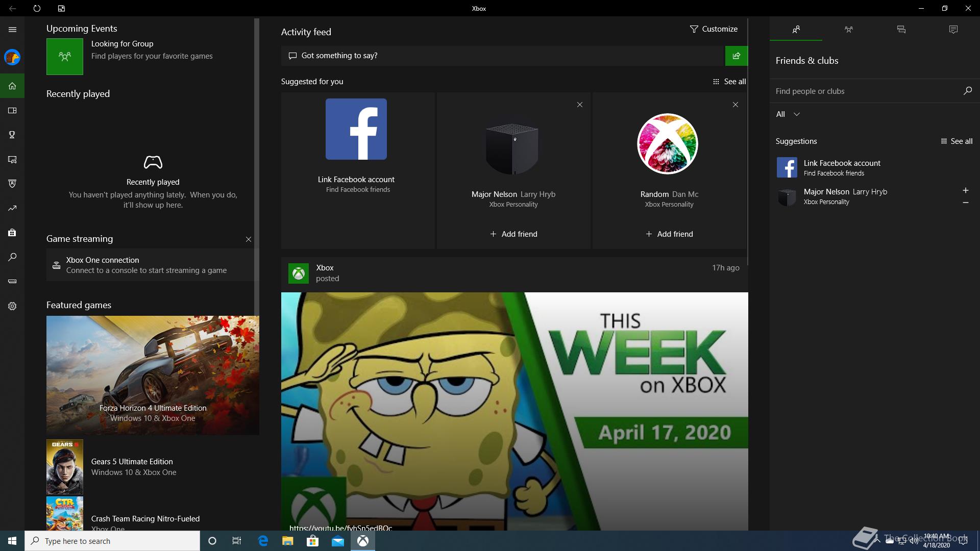The height and width of the screenshot is (551, 980).
Task: Open Captures icon in sidebar
Action: tap(12, 159)
